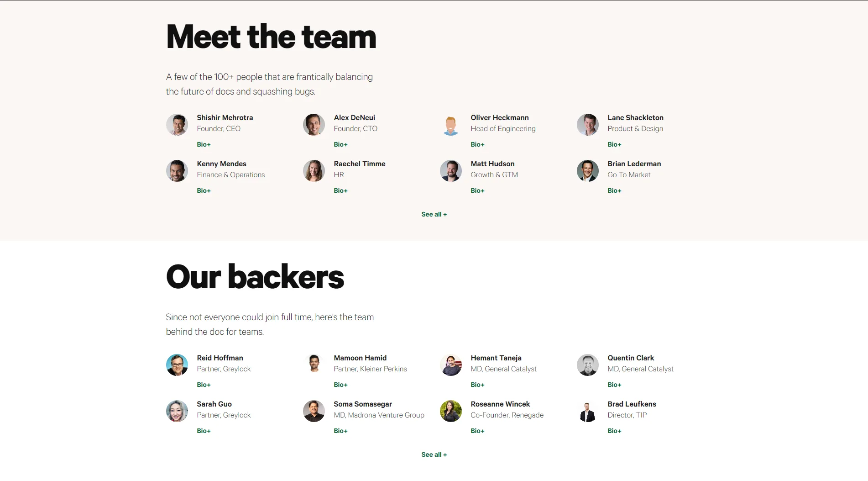Show all backers with See all +
The height and width of the screenshot is (481, 868).
434,455
